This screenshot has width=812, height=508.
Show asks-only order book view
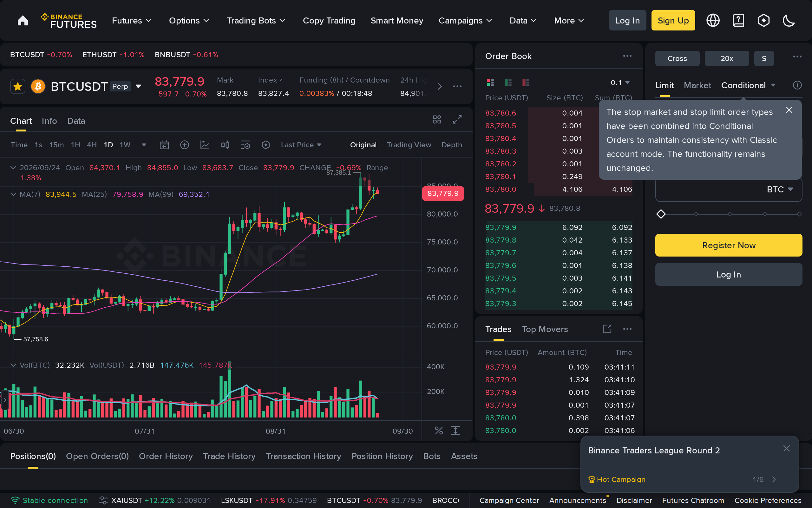tap(526, 82)
